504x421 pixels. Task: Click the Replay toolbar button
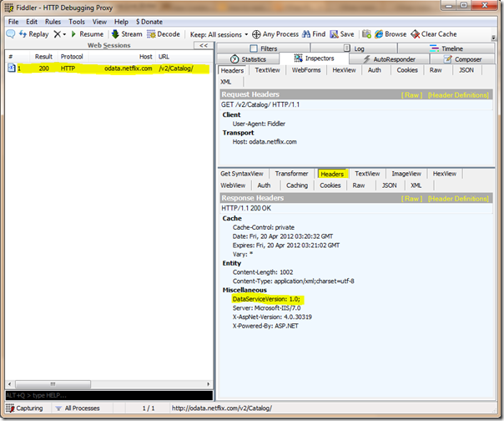coord(33,34)
